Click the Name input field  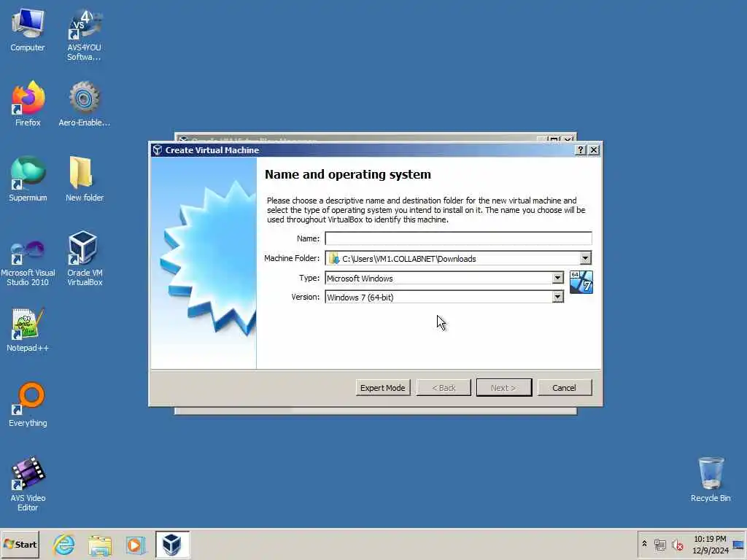(458, 238)
